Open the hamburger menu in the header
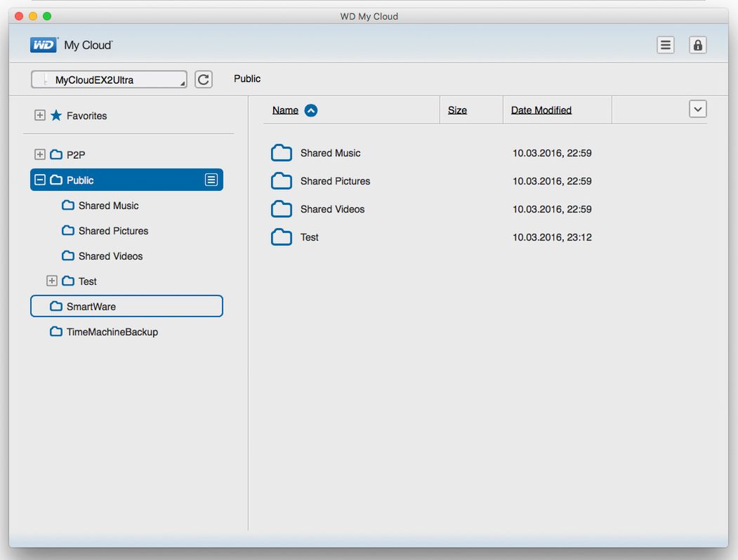The image size is (738, 560). (665, 45)
